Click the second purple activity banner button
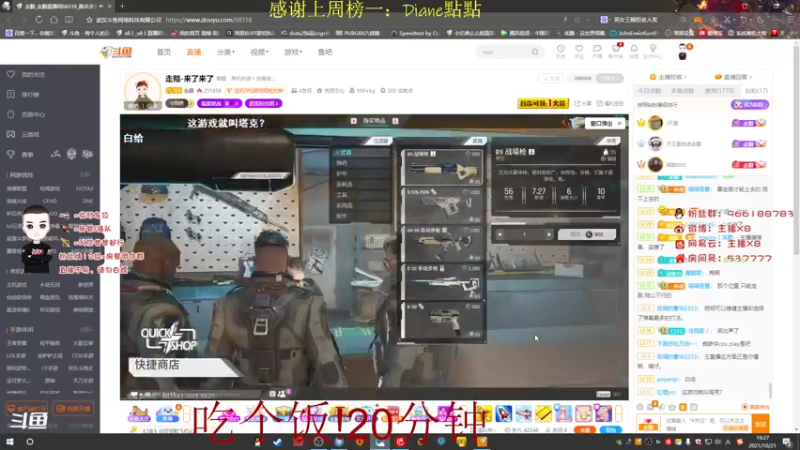The image size is (800, 450). 263,103
